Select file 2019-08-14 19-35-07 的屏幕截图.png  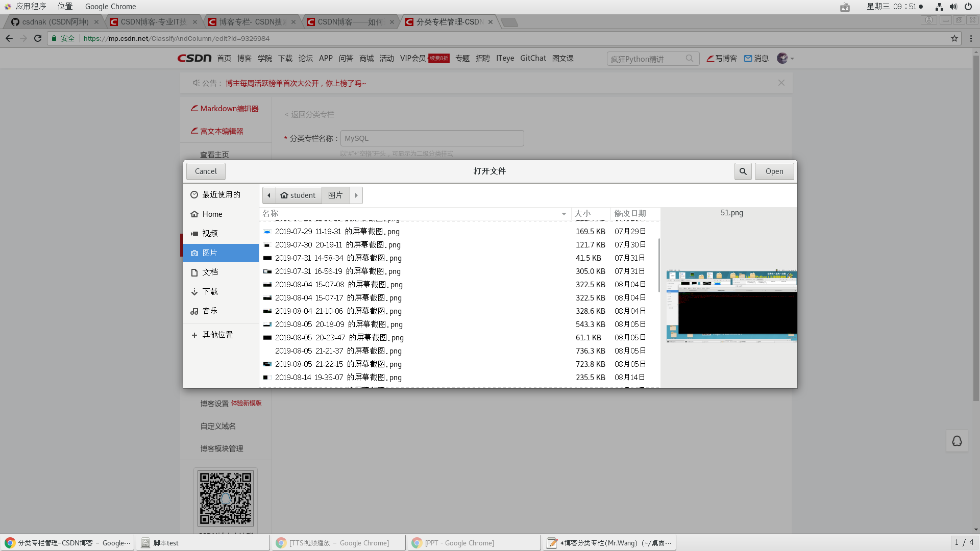[459, 378]
